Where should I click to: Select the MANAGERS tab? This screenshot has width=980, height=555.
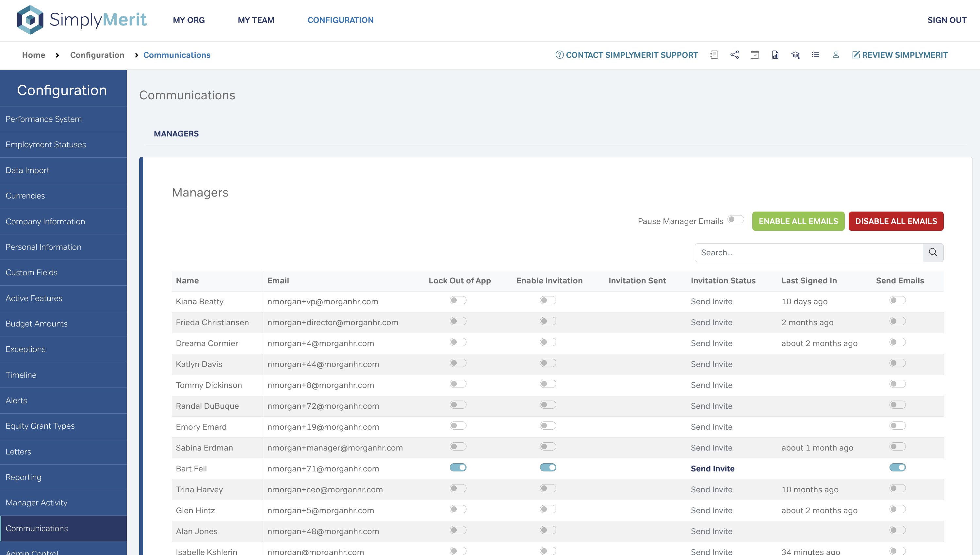pyautogui.click(x=176, y=134)
